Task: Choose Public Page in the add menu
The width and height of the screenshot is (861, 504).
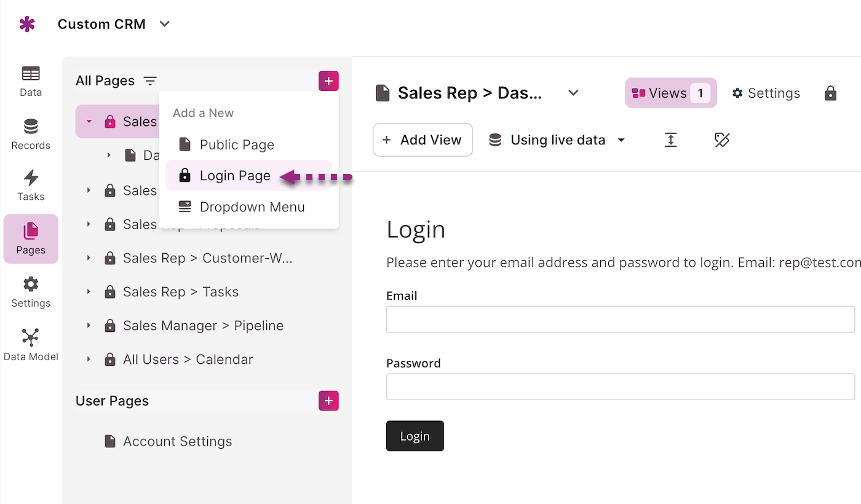Action: pyautogui.click(x=237, y=145)
